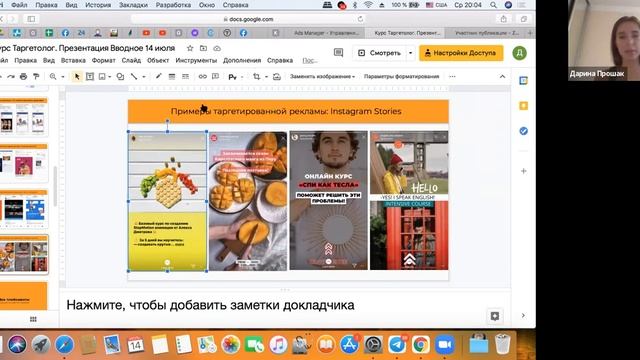
Task: Select the mango story image on the slide
Action: point(248,200)
